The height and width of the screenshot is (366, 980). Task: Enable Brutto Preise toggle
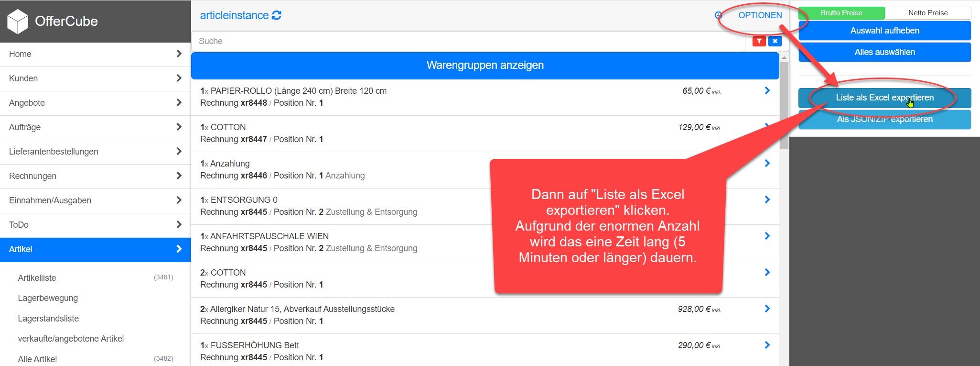841,13
